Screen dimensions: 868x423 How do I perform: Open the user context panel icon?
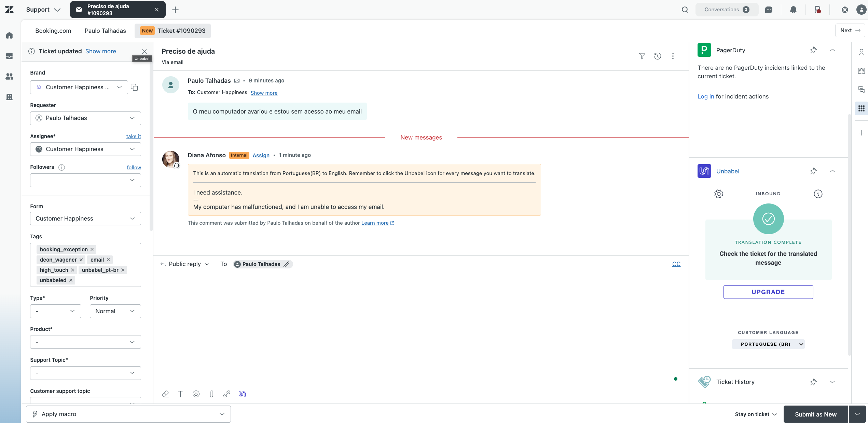click(862, 52)
